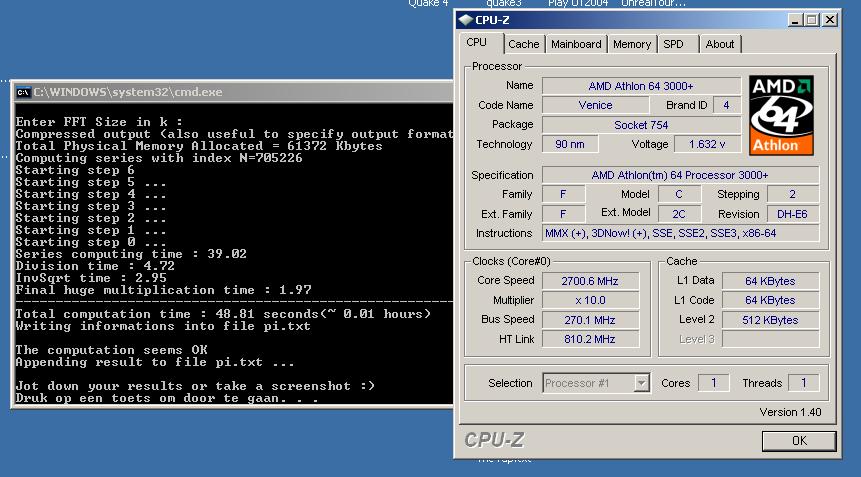Click the Bus Speed value 270.1 MHz
Image resolution: width=861 pixels, height=477 pixels.
click(590, 320)
